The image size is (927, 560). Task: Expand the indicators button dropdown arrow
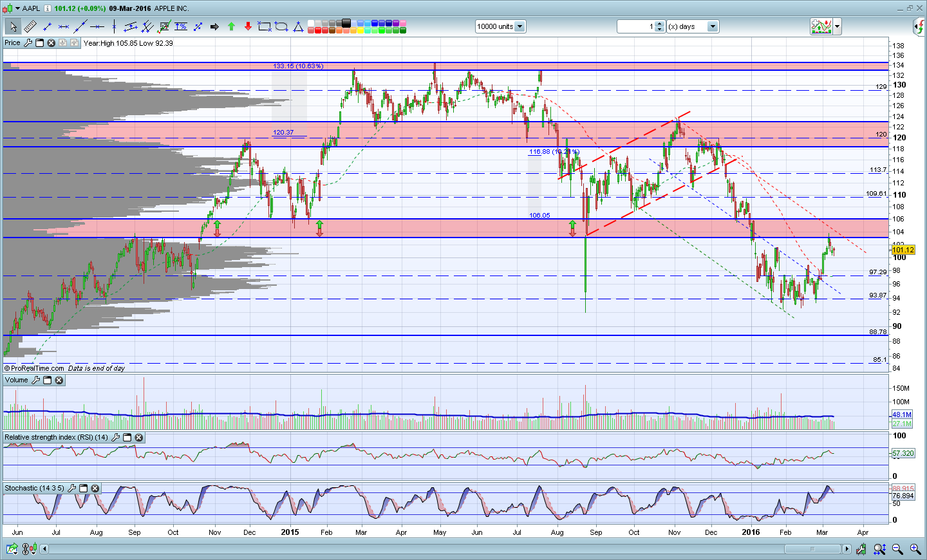(838, 26)
